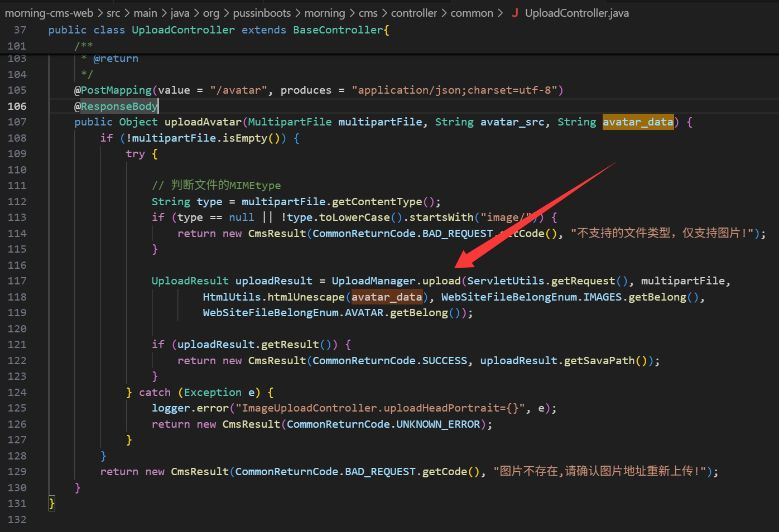Click logger.error statement on line 125
This screenshot has width=779, height=532.
190,408
